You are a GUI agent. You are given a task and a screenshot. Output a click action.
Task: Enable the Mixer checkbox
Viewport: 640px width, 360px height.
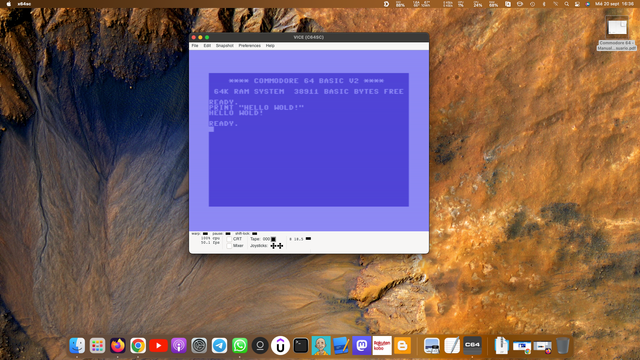point(229,246)
